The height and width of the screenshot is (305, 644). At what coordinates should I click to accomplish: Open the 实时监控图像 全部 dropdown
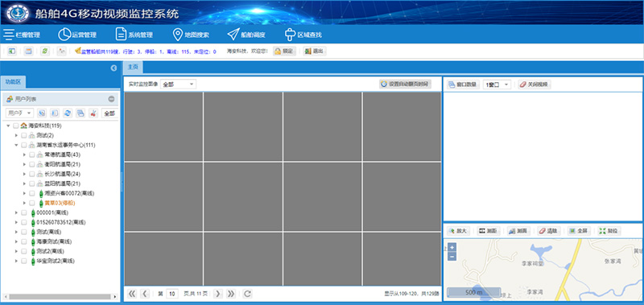[x=178, y=84]
